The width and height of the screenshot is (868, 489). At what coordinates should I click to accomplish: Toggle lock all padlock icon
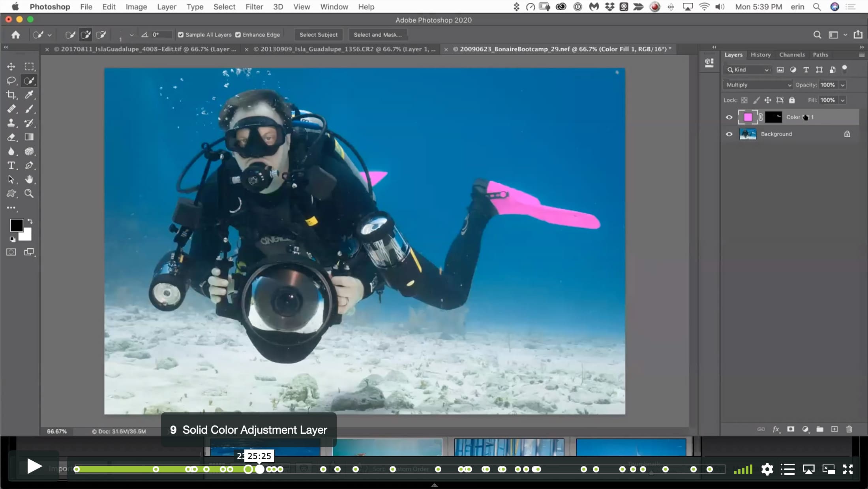coord(792,100)
